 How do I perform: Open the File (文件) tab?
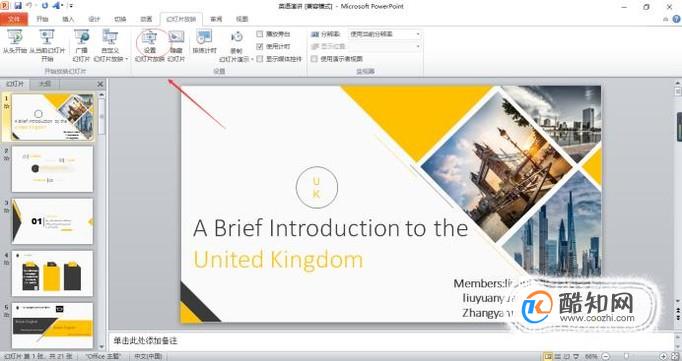[x=14, y=19]
